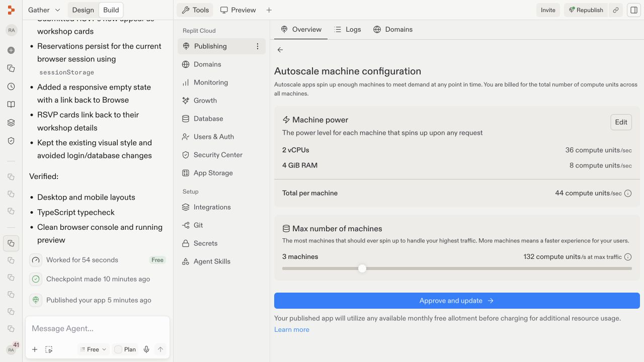Open the Domains tab in the top bar
Viewport: 644px width, 362px height.
point(393,30)
